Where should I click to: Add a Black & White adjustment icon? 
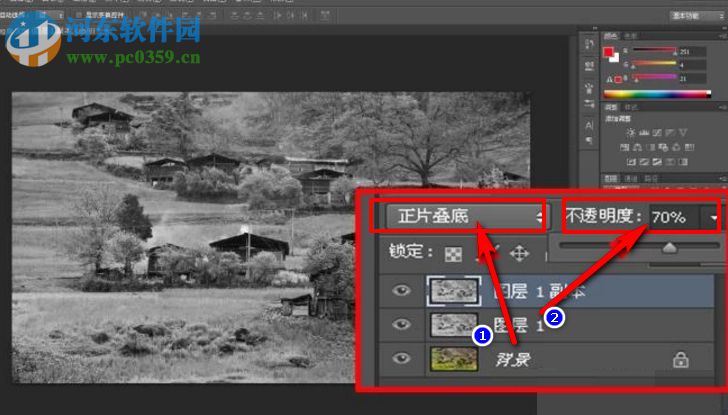pyautogui.click(x=651, y=147)
